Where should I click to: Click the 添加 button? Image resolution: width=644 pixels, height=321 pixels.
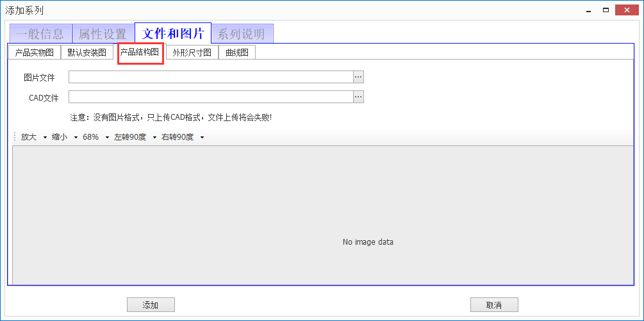coord(151,305)
